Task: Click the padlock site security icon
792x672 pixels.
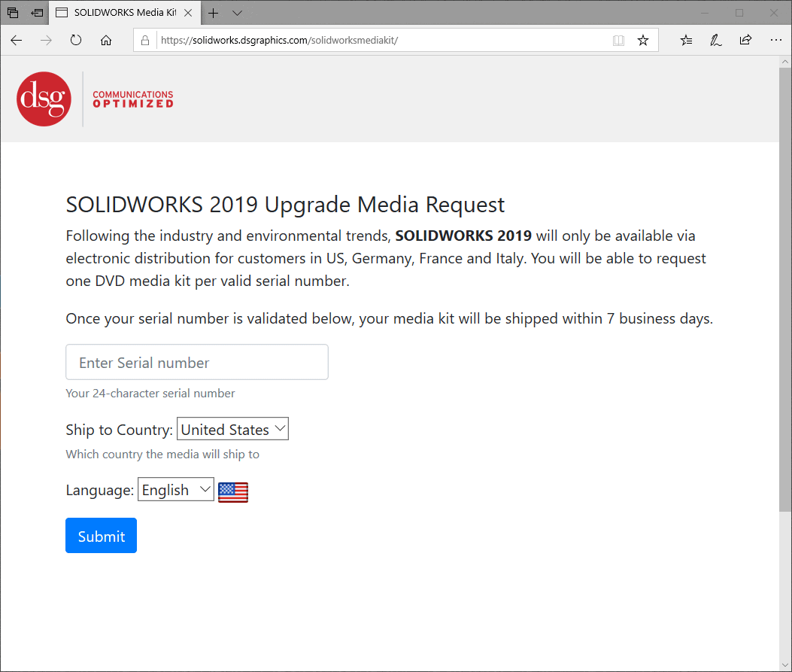Action: tap(145, 41)
